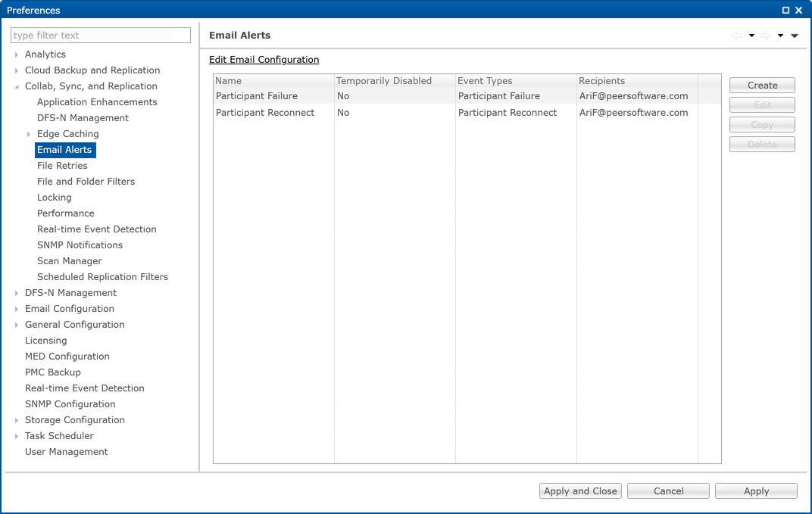Select the Analytics tree label
Image resolution: width=812 pixels, height=514 pixels.
point(45,55)
